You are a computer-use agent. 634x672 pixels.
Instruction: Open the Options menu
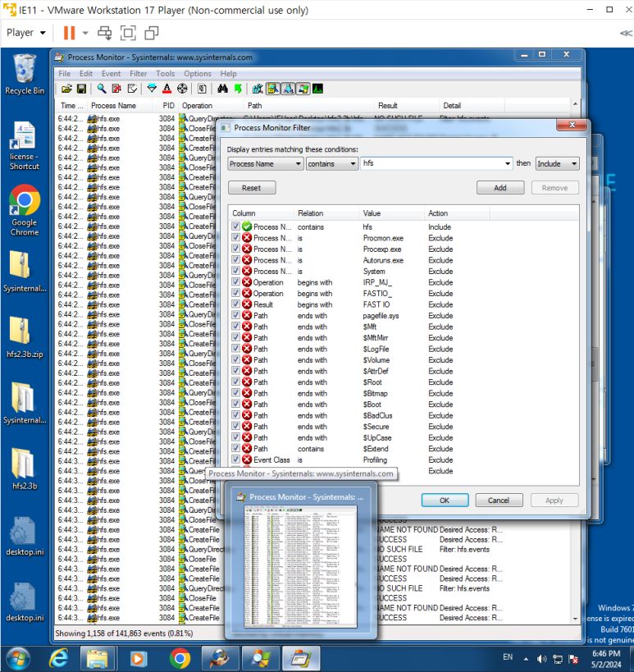point(198,74)
